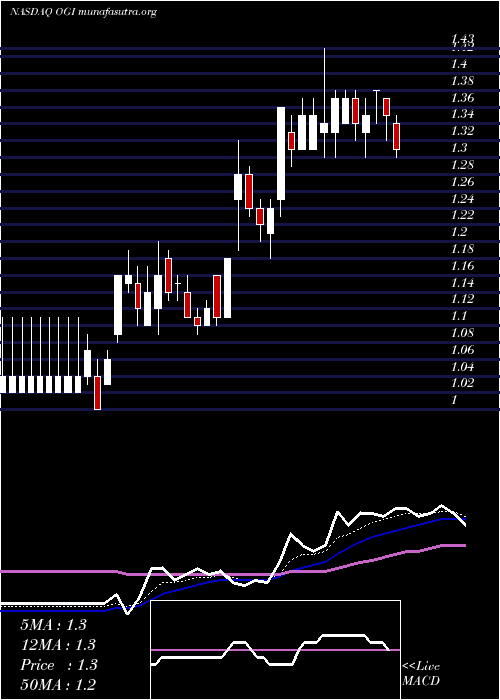Click the <<Live MACD label
Viewport: 500px width, 700px height.
[x=421, y=674]
